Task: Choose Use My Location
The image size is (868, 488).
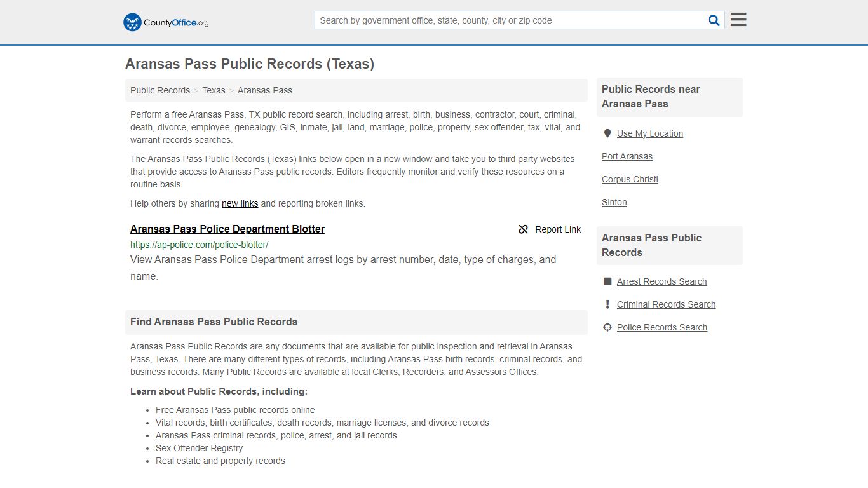Action: [650, 133]
